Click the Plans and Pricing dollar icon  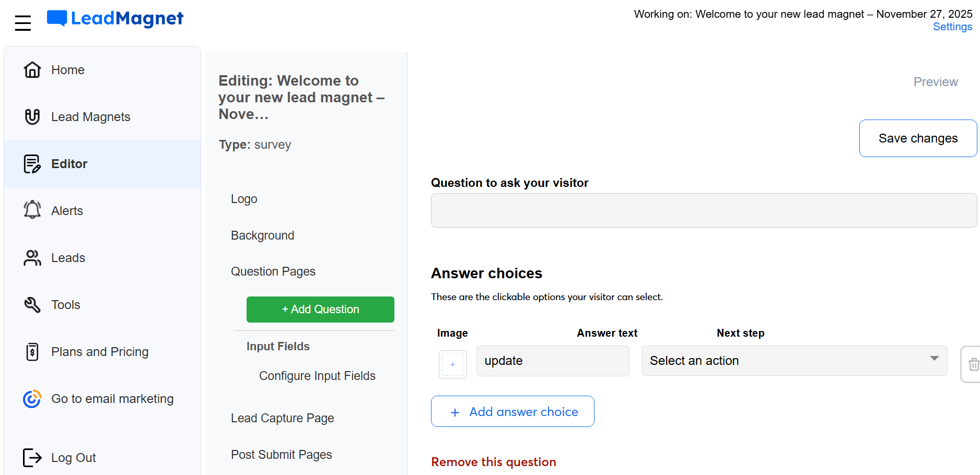coord(32,351)
